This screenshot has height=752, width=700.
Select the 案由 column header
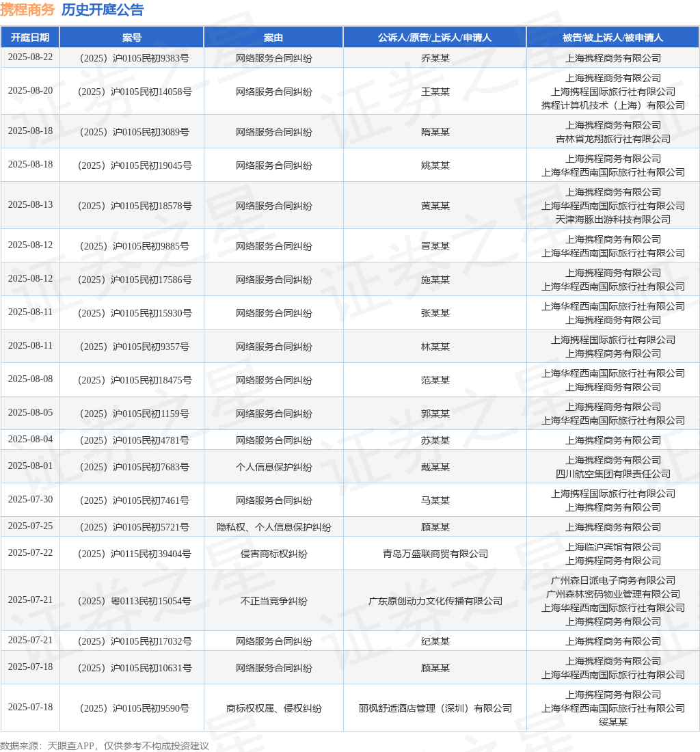(x=273, y=38)
